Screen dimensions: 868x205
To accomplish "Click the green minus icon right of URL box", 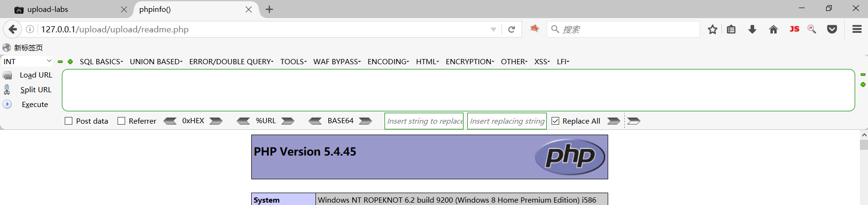I will tap(863, 75).
